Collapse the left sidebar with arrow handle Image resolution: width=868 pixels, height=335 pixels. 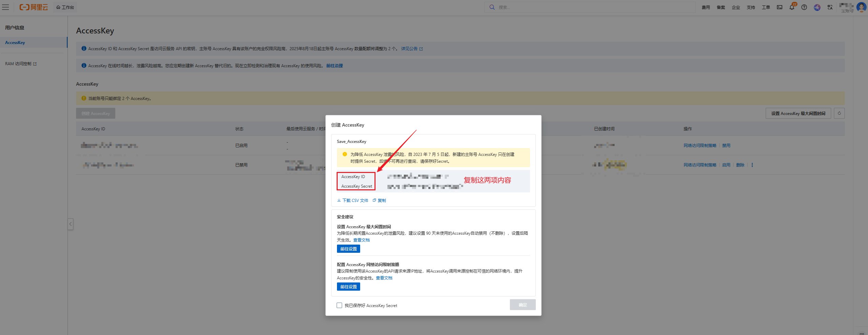pyautogui.click(x=70, y=224)
